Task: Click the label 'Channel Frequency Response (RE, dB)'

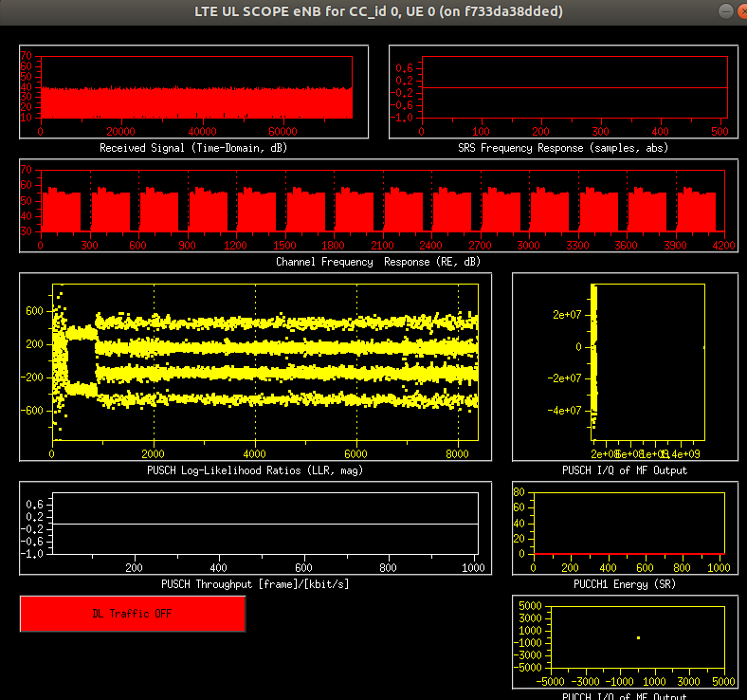Action: pos(378,262)
